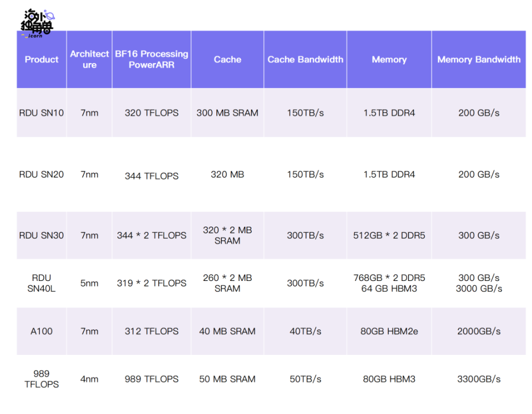Select the 80GB HBM2e memory cell
Viewport: 532px width, 414px height.
[x=389, y=331]
